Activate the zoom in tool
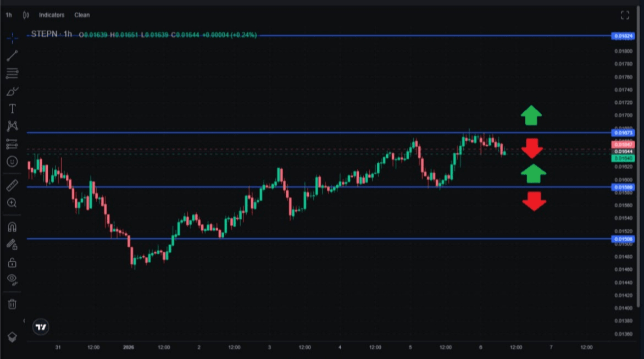 tap(12, 203)
